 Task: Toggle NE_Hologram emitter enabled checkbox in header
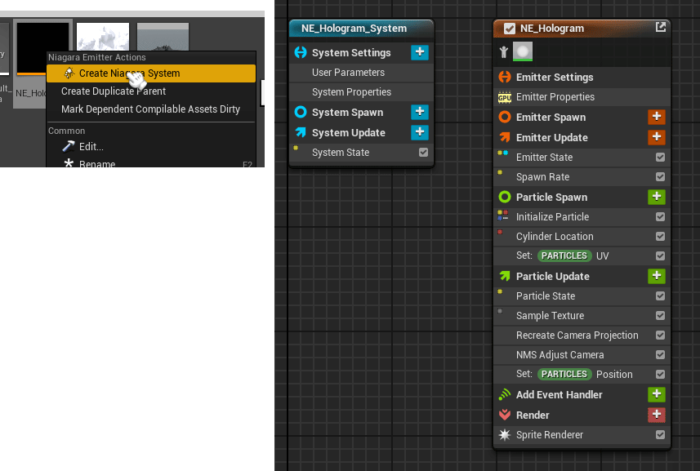[x=510, y=29]
